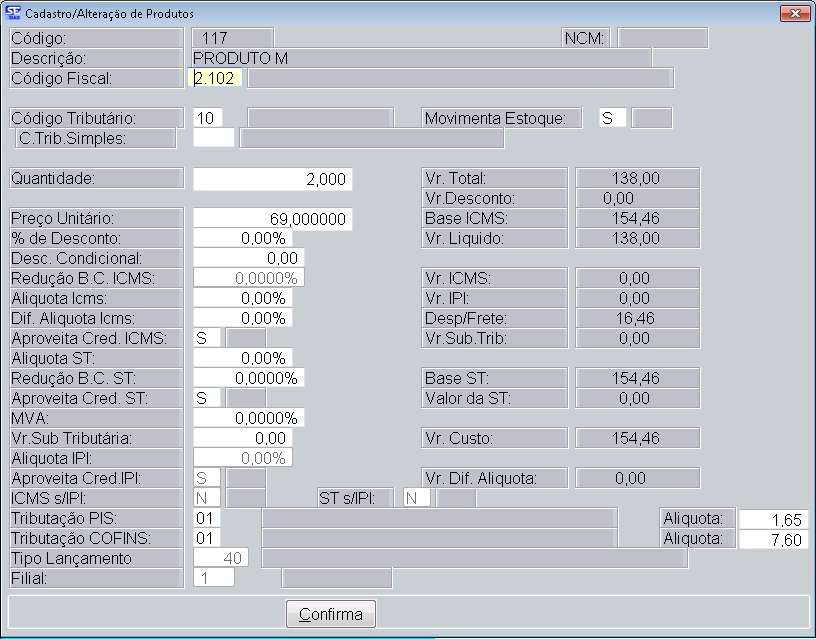Click the % de Desconto field

click(242, 238)
